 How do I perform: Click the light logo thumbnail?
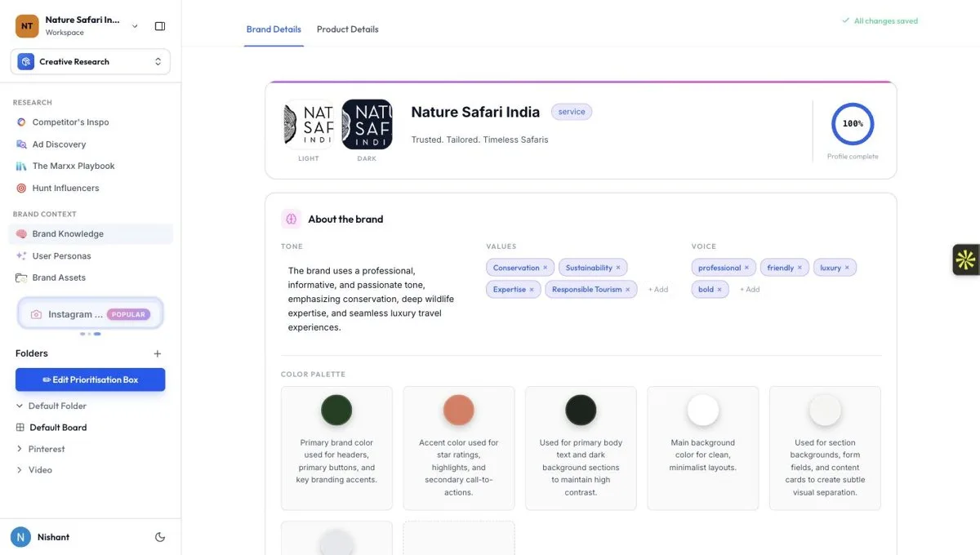[x=309, y=124]
